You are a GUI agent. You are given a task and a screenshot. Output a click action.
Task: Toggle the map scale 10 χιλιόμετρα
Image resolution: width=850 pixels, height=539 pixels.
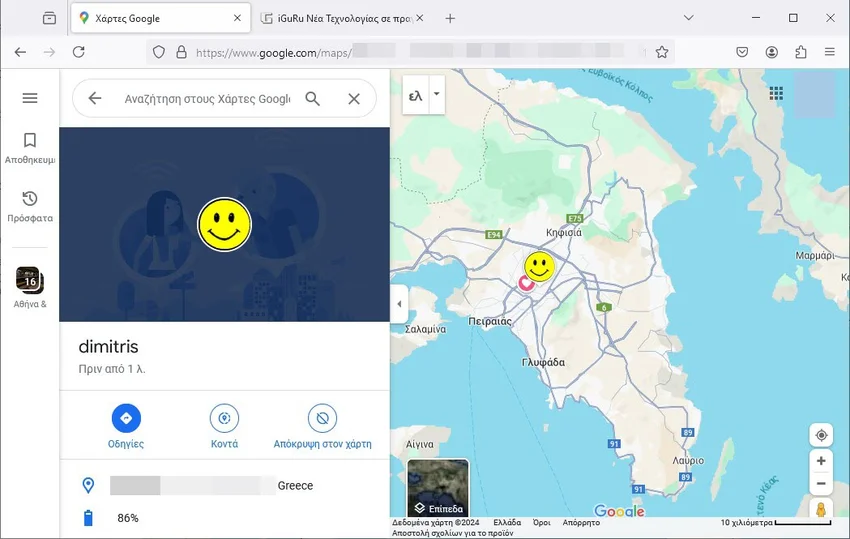pos(776,523)
